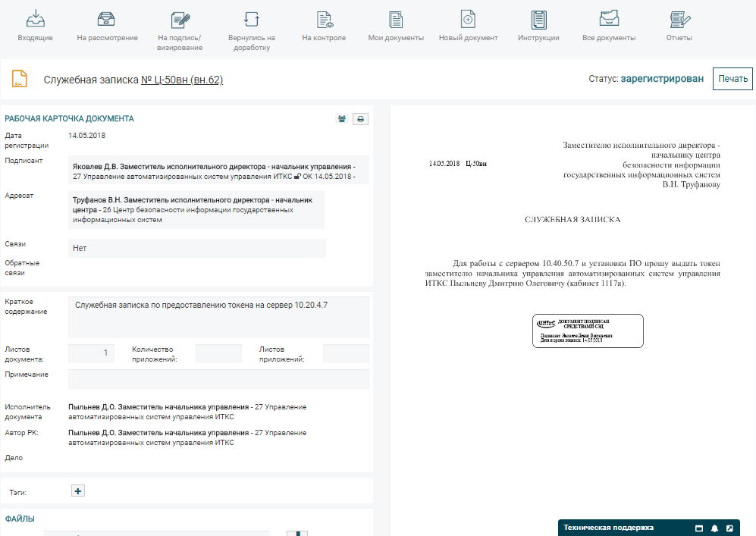Open Мои документы section
This screenshot has width=756, height=536.
[395, 27]
